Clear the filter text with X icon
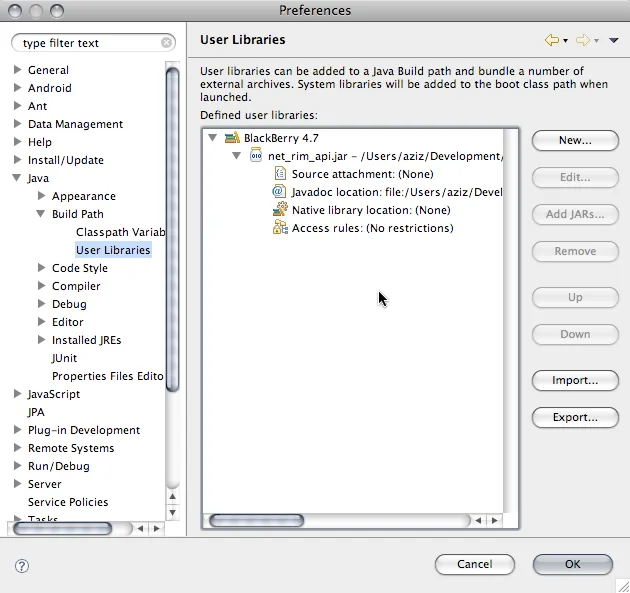 point(166,43)
